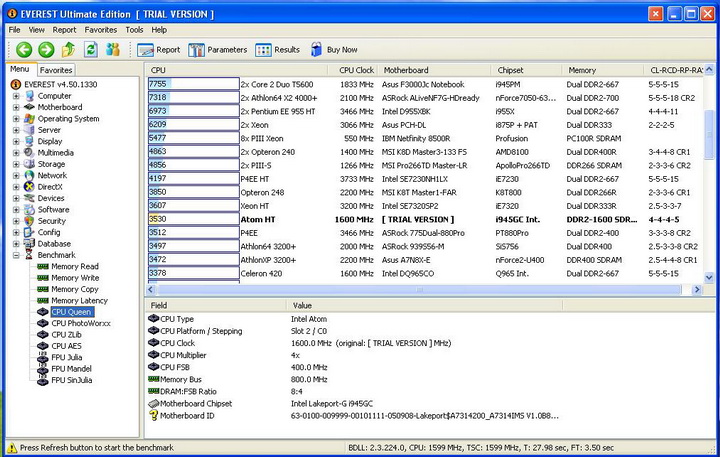Select the Security shield icon
Viewport: 720px width, 457px height.
pyautogui.click(x=29, y=221)
